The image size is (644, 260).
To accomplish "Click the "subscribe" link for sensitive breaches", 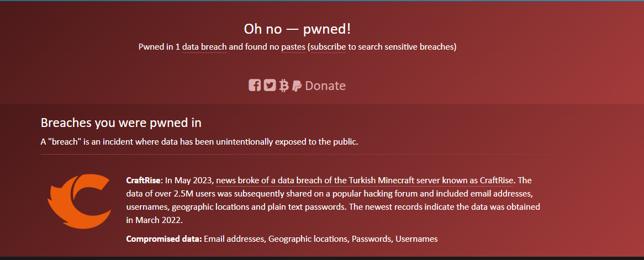I will pyautogui.click(x=328, y=47).
